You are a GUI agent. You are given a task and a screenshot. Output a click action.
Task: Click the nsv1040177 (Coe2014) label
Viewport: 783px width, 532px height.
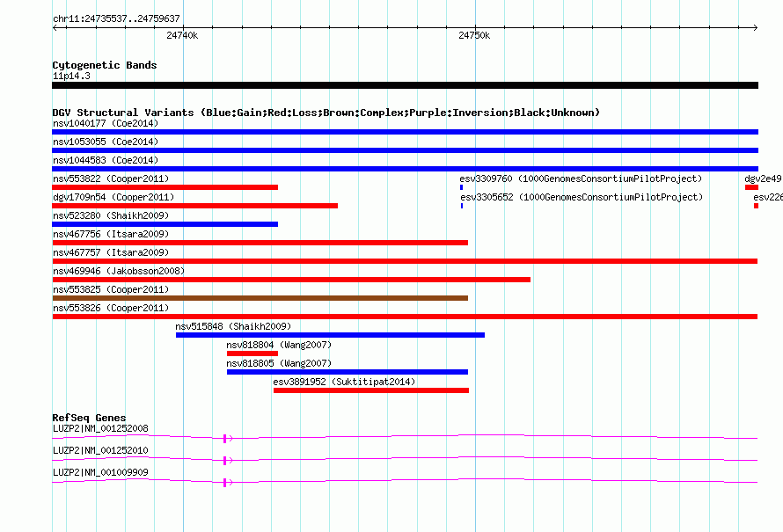coord(106,123)
